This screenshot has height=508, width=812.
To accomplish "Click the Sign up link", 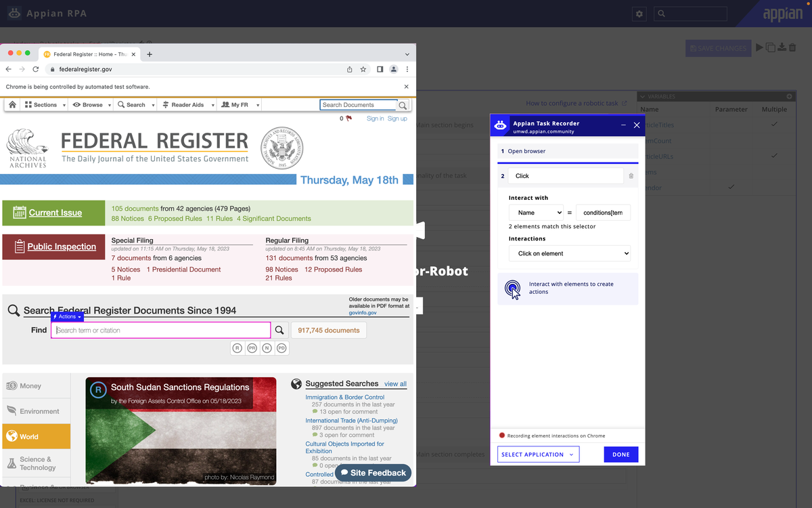I will click(x=397, y=119).
